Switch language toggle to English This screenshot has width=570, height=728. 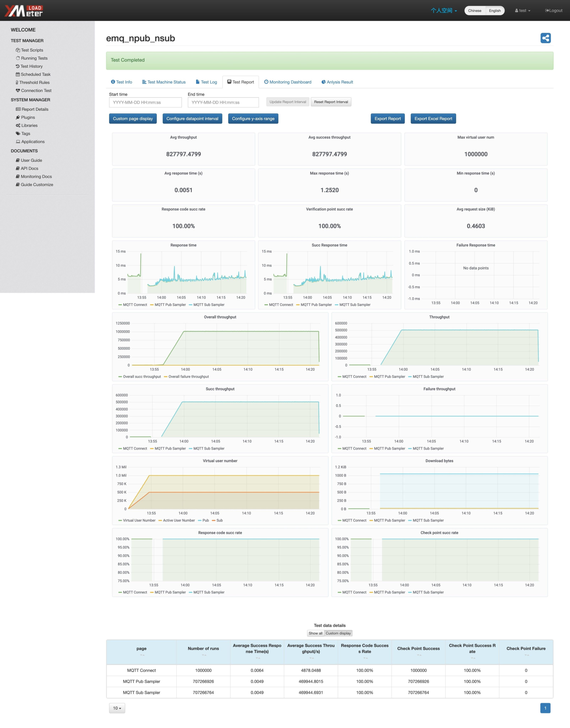point(495,11)
